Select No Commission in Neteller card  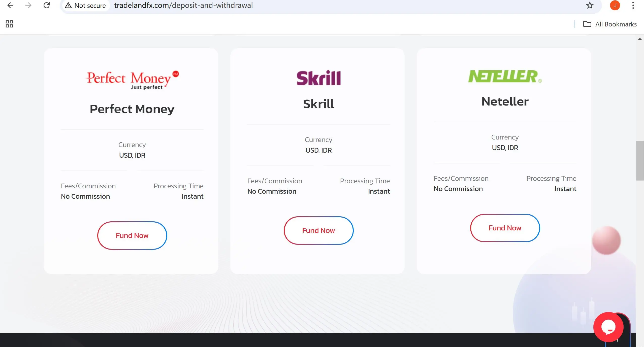pyautogui.click(x=458, y=189)
